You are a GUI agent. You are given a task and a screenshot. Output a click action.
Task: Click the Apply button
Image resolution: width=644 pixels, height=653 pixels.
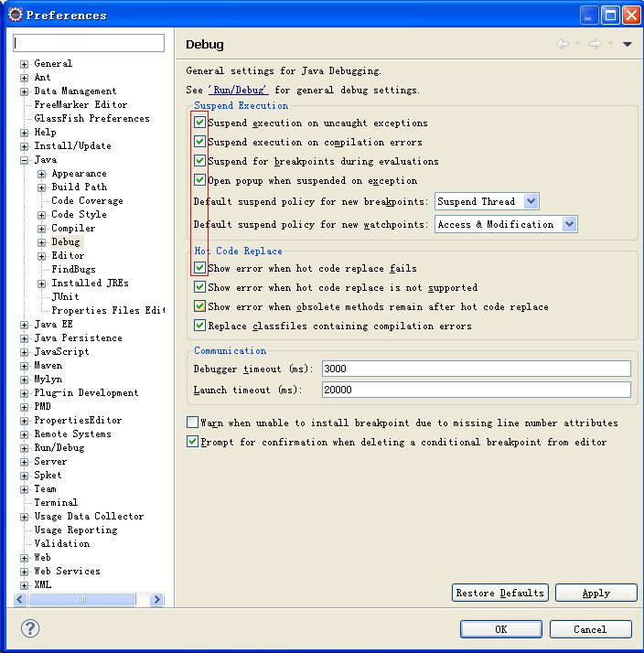[596, 593]
